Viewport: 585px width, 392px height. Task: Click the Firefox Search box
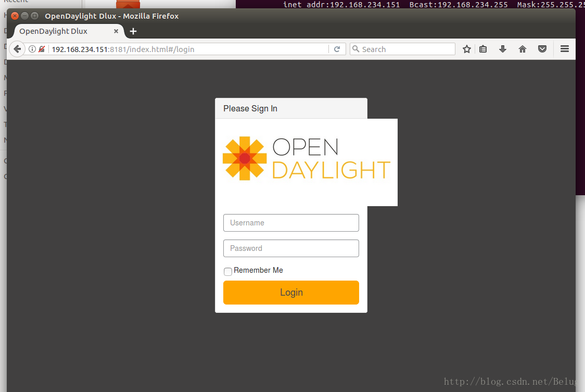click(402, 49)
